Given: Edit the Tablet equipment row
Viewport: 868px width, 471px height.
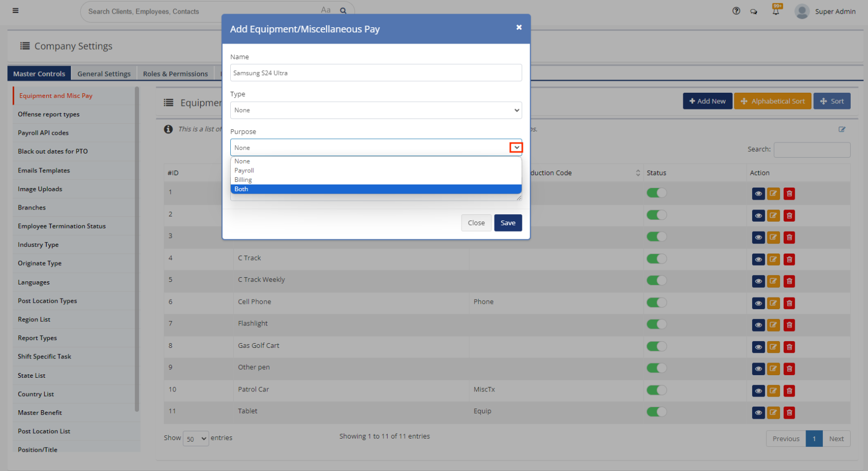Looking at the screenshot, I should pos(773,413).
